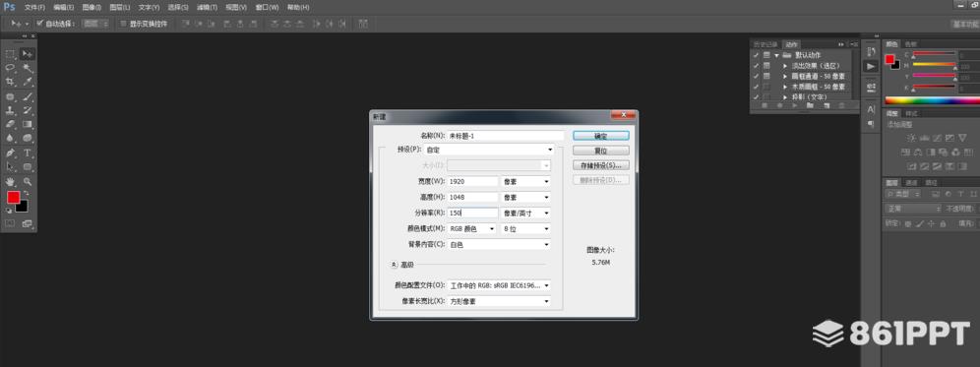Select the Sponge tool
The height and width of the screenshot is (367, 980).
tap(28, 138)
